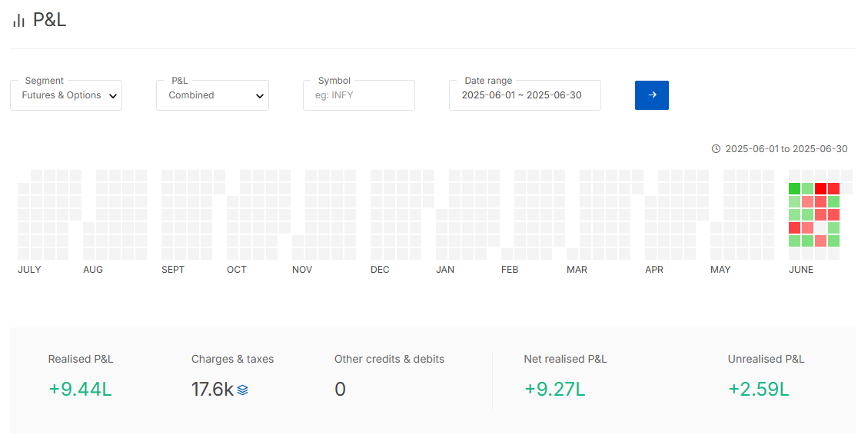This screenshot has height=438, width=868.
Task: Click the bar chart icon beside P&L heading
Action: [x=18, y=21]
